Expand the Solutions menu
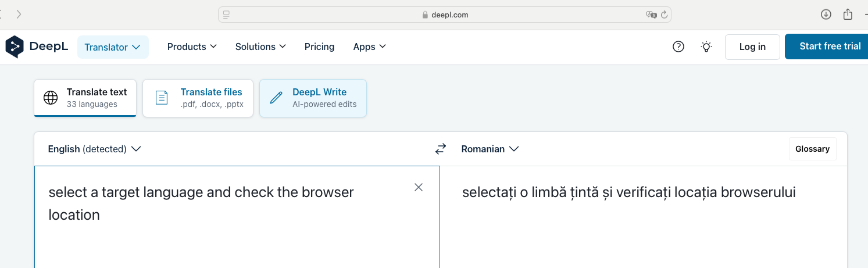Screen dimensions: 868x268 coord(260,47)
